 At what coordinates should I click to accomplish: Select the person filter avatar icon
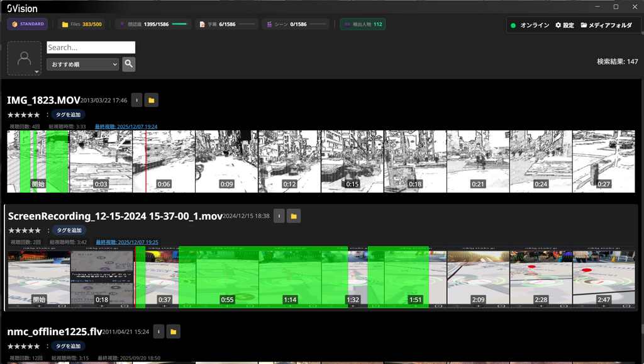pyautogui.click(x=24, y=57)
